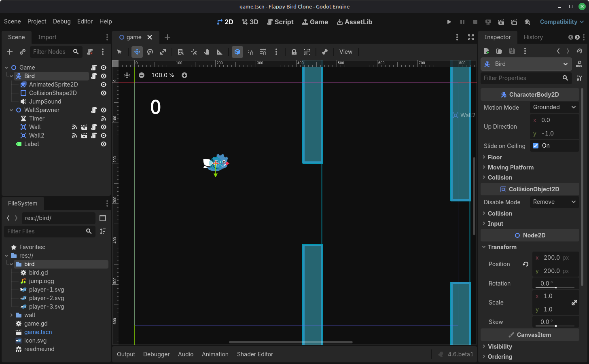Image resolution: width=589 pixels, height=364 pixels.
Task: Open the inspector tools menu icon
Action: (x=579, y=78)
